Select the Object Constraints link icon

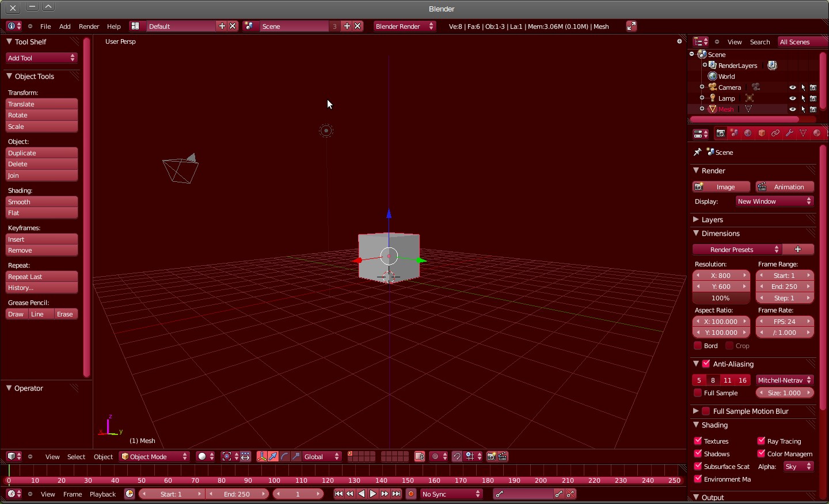(x=775, y=133)
